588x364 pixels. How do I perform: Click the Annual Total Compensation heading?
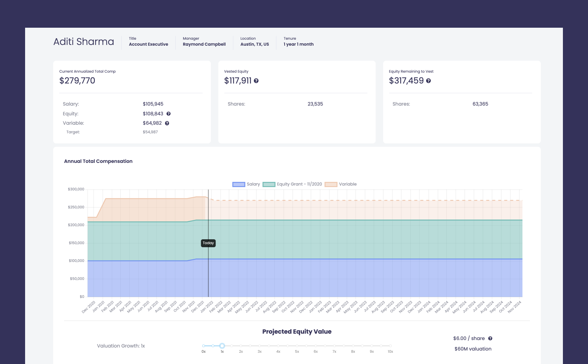98,161
